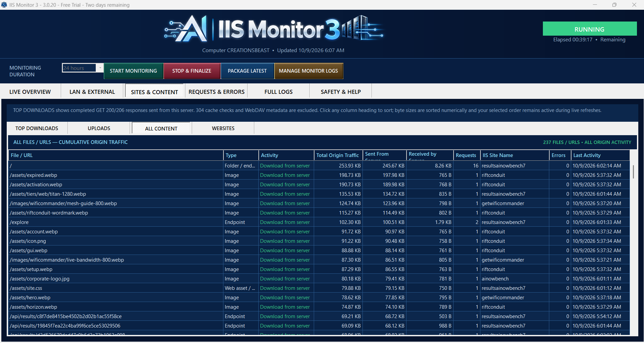Click the /explore endpoint row
This screenshot has width=644, height=343.
click(x=319, y=222)
